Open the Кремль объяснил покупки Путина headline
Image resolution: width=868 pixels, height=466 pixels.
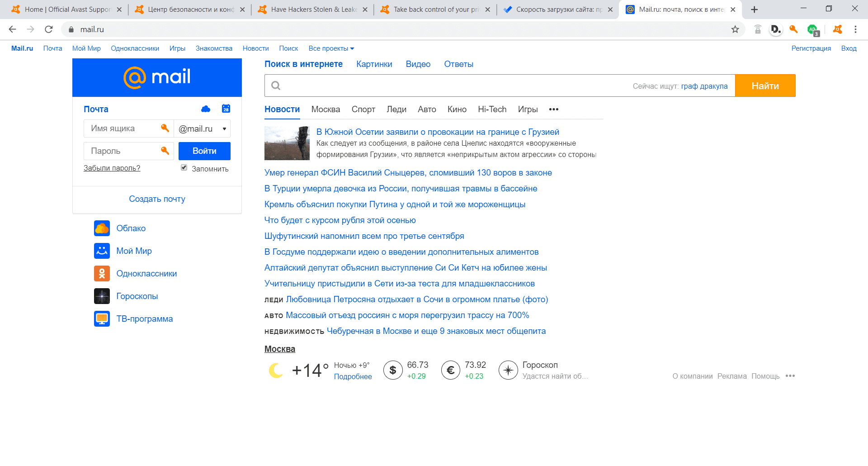[395, 204]
